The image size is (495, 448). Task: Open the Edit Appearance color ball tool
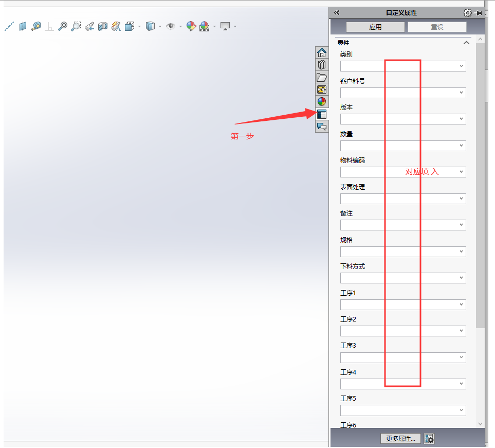click(x=191, y=26)
